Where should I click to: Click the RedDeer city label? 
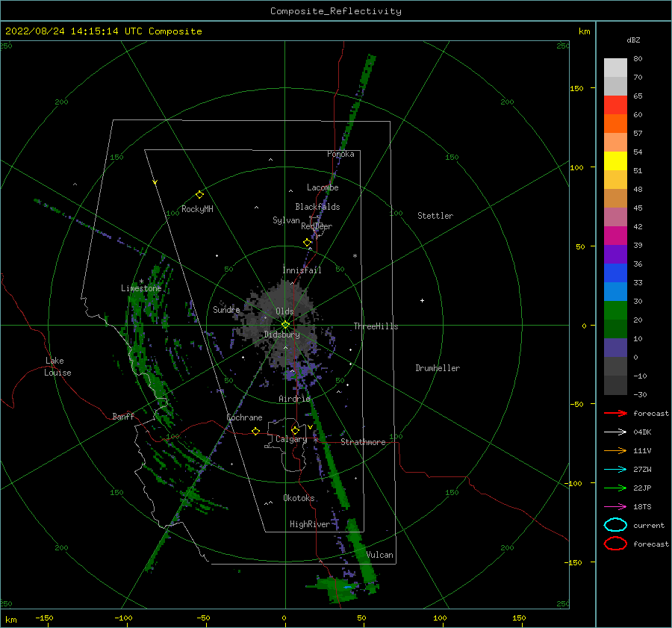click(317, 226)
